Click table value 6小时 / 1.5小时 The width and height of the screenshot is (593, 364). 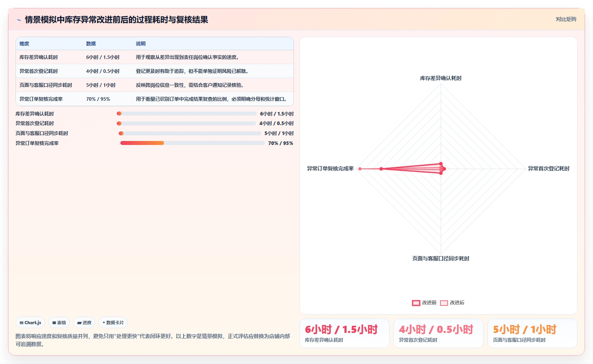pyautogui.click(x=103, y=57)
